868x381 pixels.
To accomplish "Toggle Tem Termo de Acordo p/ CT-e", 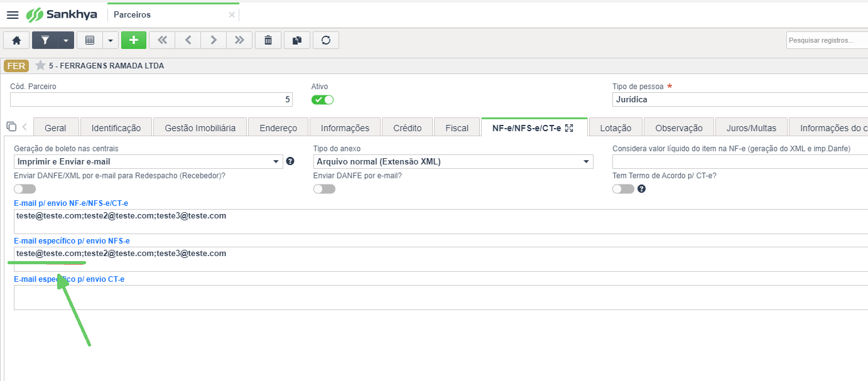I will point(623,188).
